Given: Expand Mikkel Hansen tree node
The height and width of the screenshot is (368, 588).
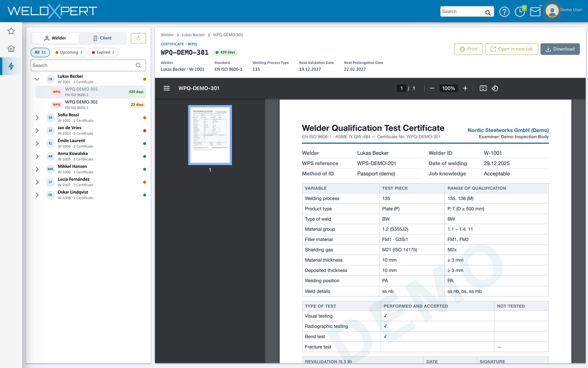Looking at the screenshot, I should click(x=37, y=169).
